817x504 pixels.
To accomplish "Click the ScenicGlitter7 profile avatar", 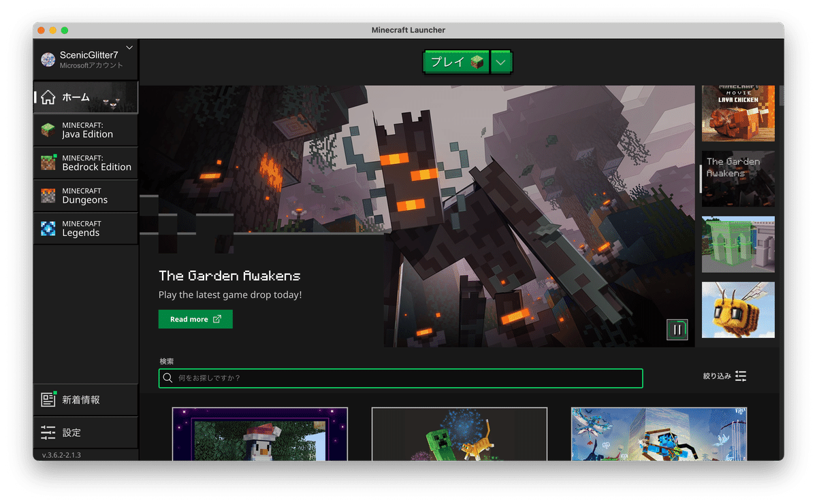I will pos(48,60).
